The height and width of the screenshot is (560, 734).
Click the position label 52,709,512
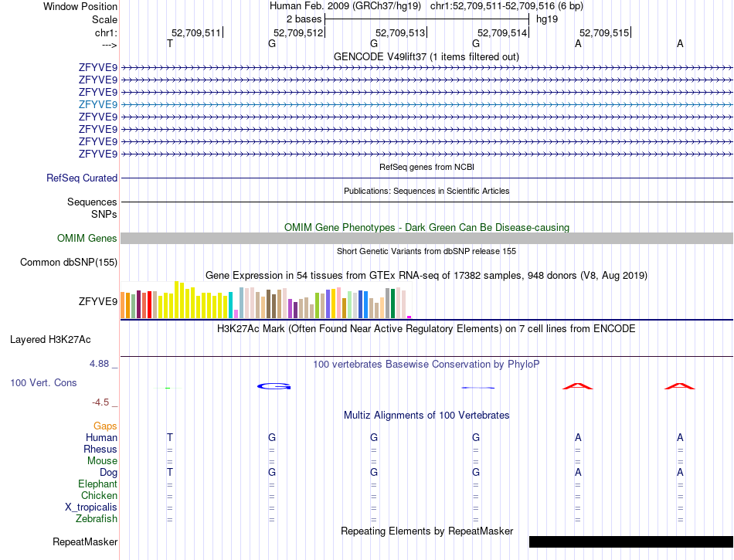[298, 32]
